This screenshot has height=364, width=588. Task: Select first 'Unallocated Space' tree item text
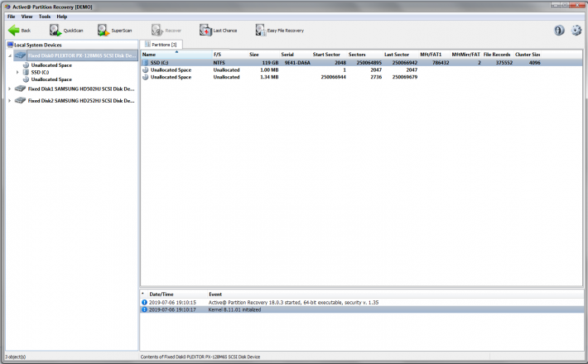[51, 65]
